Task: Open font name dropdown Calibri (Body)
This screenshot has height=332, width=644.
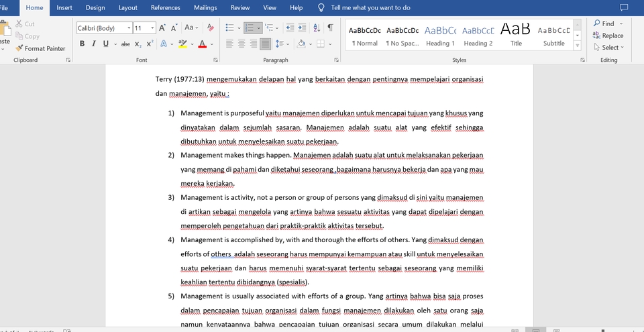Action: pos(129,28)
